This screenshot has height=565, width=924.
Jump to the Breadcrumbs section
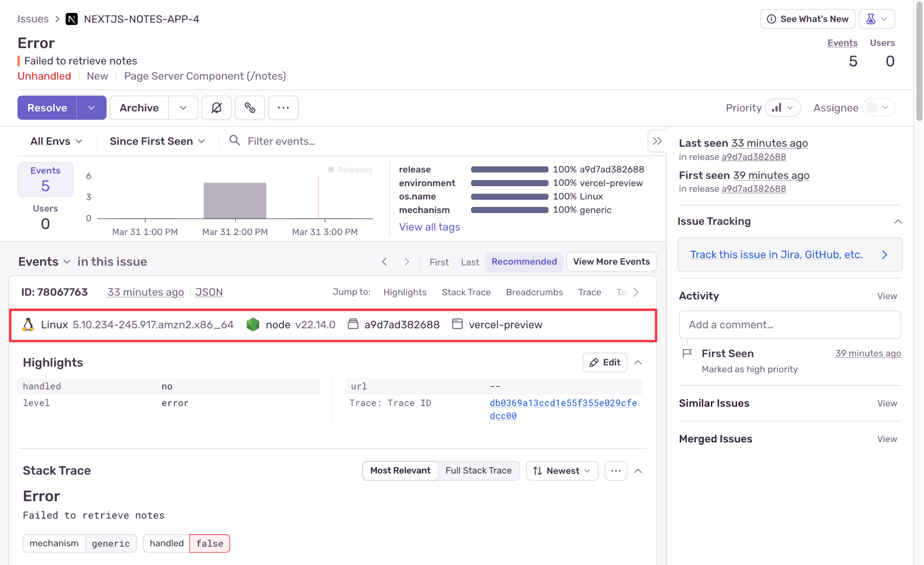[x=534, y=292]
